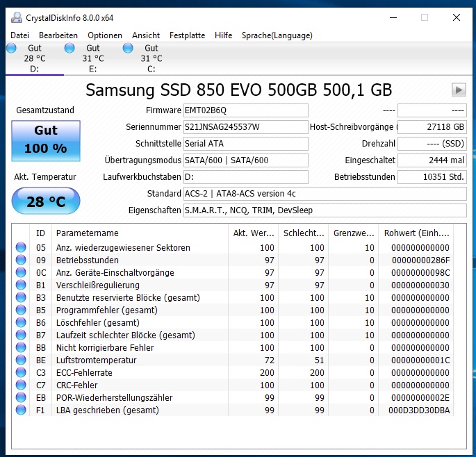Image resolution: width=476 pixels, height=457 pixels.
Task: Open the Optionen menu
Action: point(105,35)
